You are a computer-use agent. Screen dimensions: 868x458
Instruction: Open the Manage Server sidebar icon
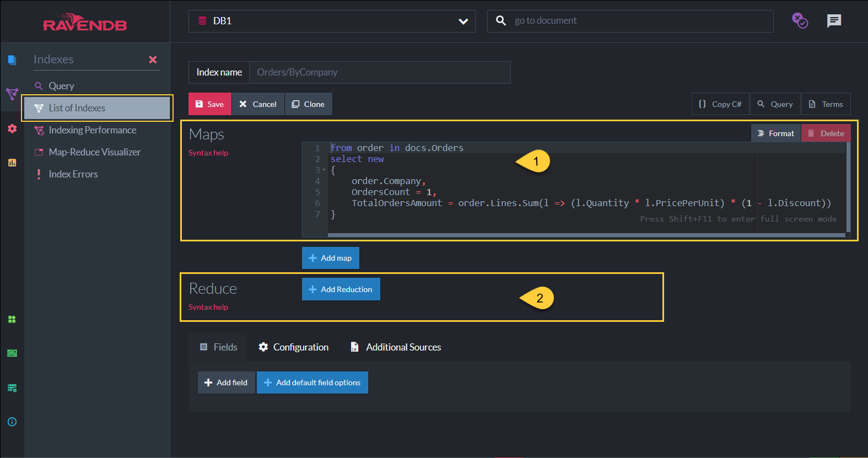coord(12,388)
